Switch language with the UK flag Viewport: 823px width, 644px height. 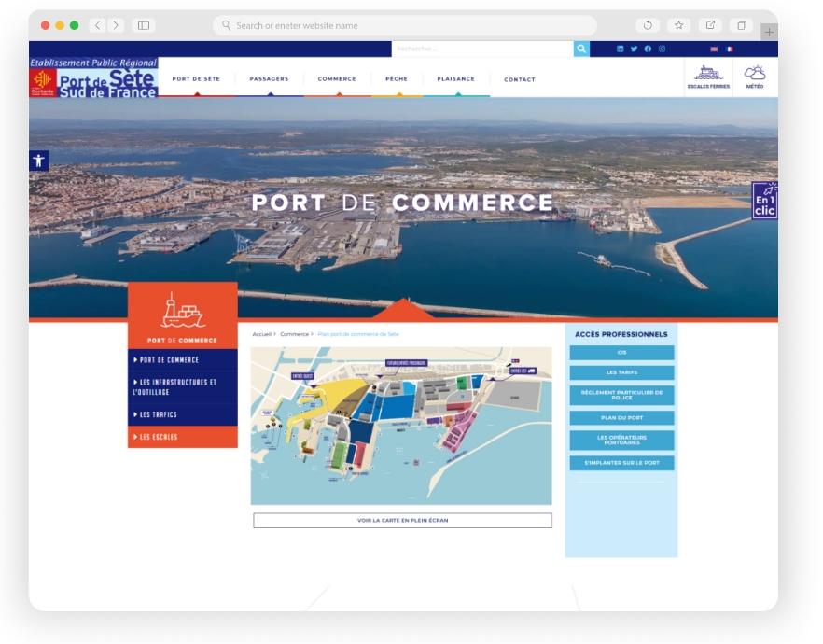pyautogui.click(x=714, y=49)
